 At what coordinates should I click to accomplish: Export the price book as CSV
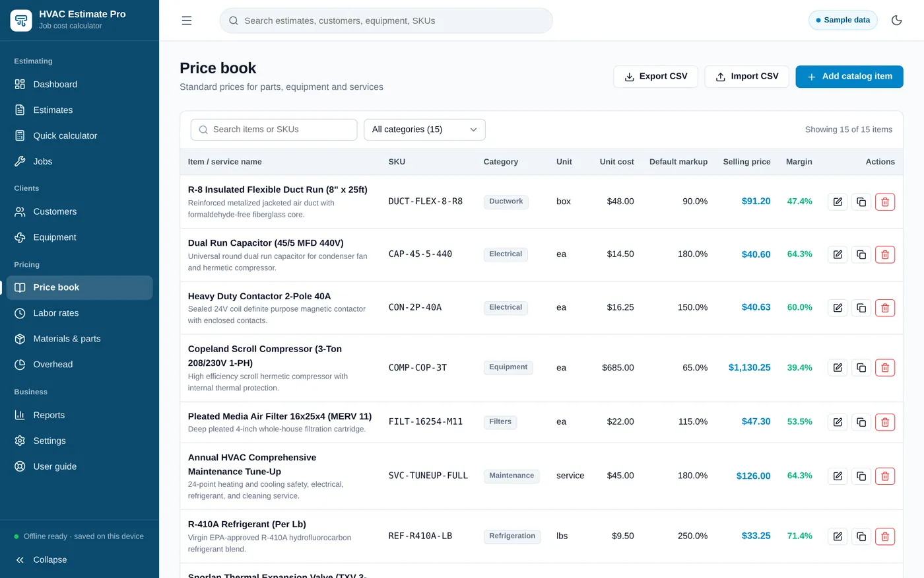coord(655,77)
